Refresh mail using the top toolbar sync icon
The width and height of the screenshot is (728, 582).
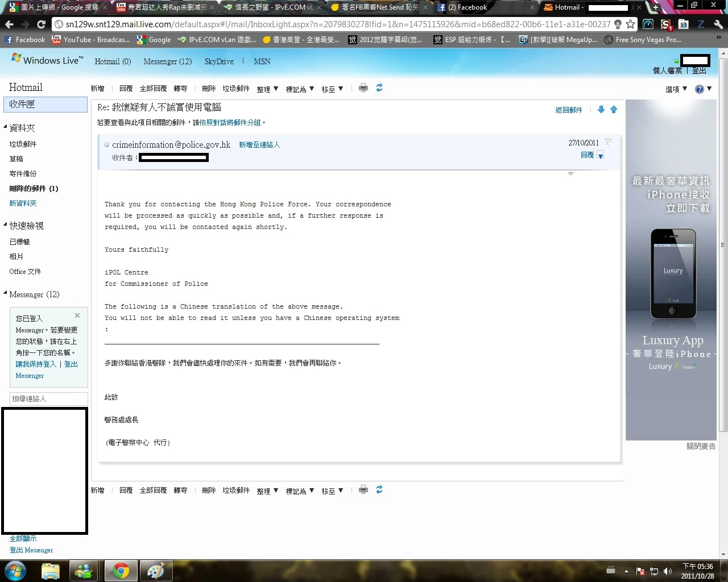pyautogui.click(x=379, y=88)
